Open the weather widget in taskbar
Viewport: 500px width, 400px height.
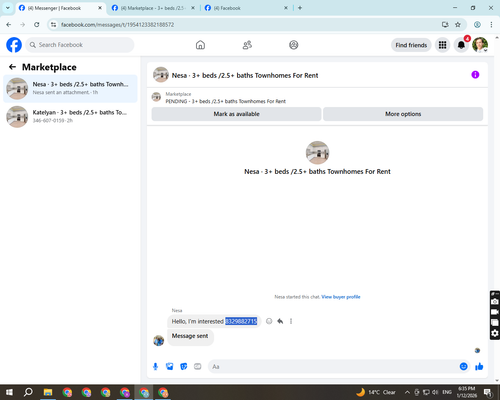pyautogui.click(x=375, y=392)
